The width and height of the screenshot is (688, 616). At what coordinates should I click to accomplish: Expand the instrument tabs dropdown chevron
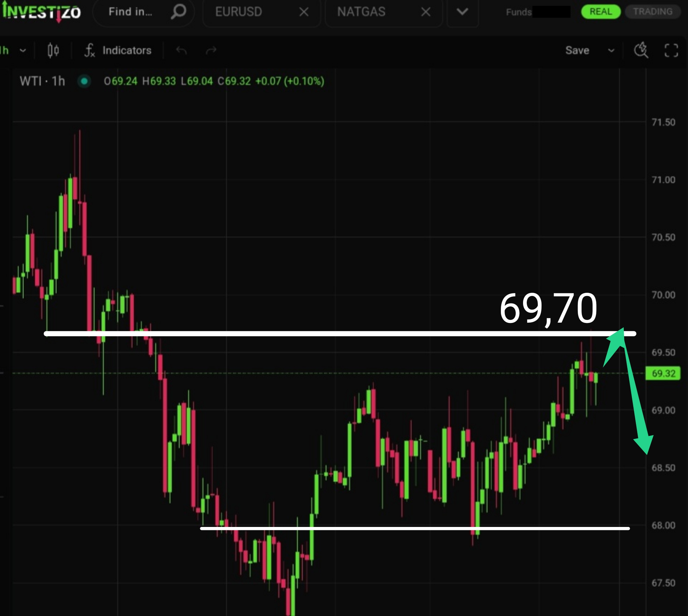pos(462,12)
